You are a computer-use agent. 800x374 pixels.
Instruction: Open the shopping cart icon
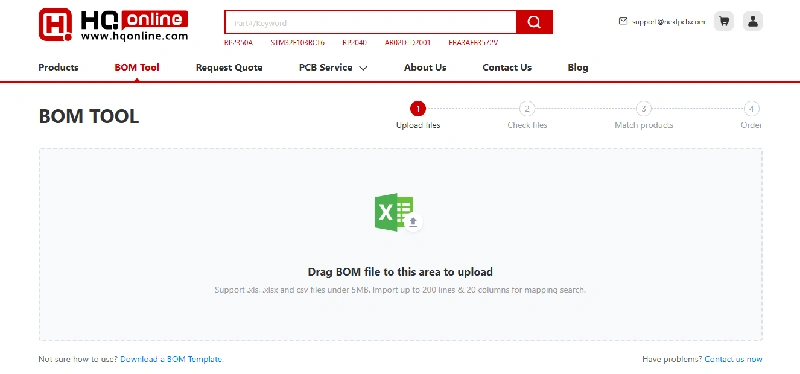point(723,21)
